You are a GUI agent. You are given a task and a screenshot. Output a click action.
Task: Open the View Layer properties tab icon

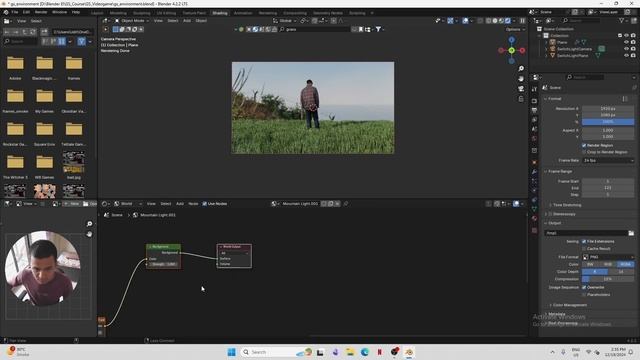click(534, 120)
